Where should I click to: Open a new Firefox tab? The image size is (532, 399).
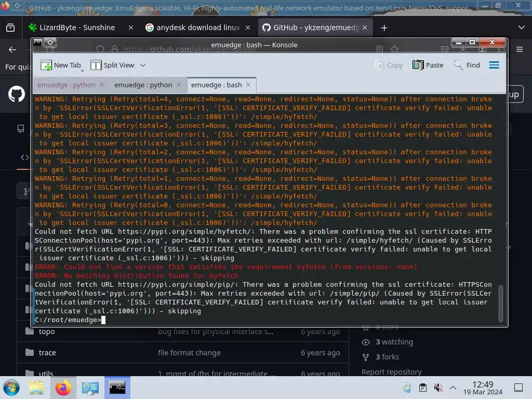pyautogui.click(x=384, y=28)
